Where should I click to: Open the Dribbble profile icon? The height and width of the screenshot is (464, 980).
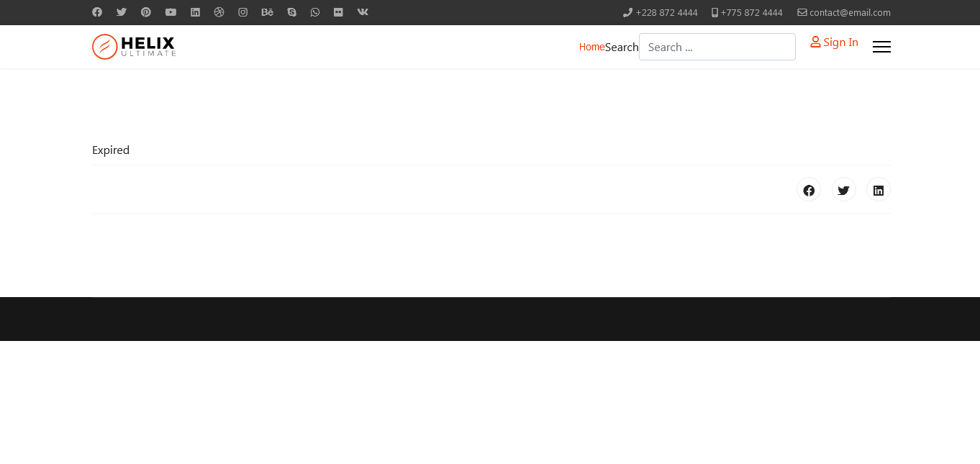point(219,12)
